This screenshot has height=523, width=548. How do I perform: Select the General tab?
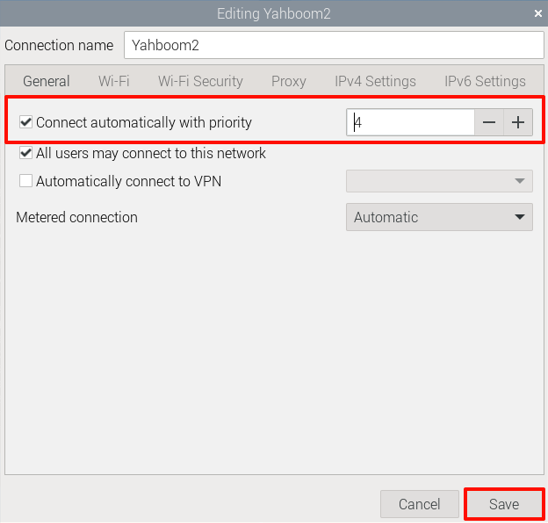(46, 81)
